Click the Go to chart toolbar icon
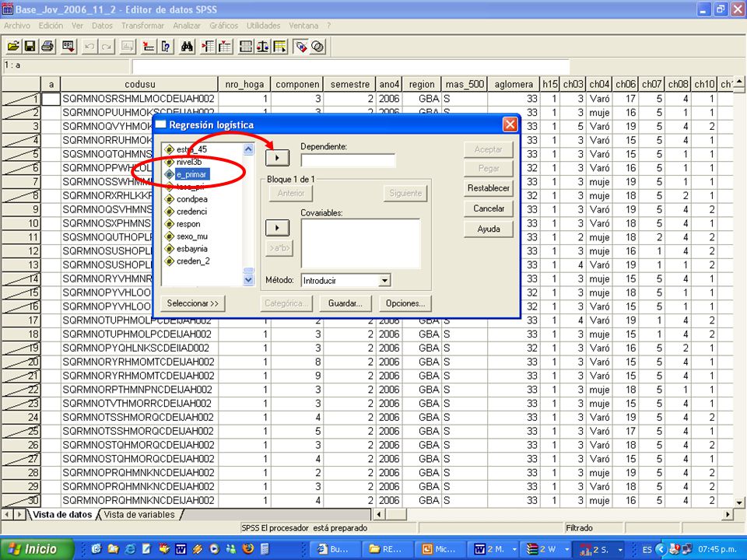747x560 pixels. pyautogui.click(x=127, y=46)
